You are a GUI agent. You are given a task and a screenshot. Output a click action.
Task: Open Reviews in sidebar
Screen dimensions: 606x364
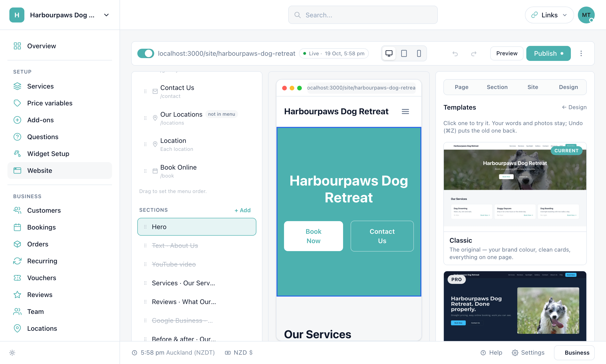60,295
